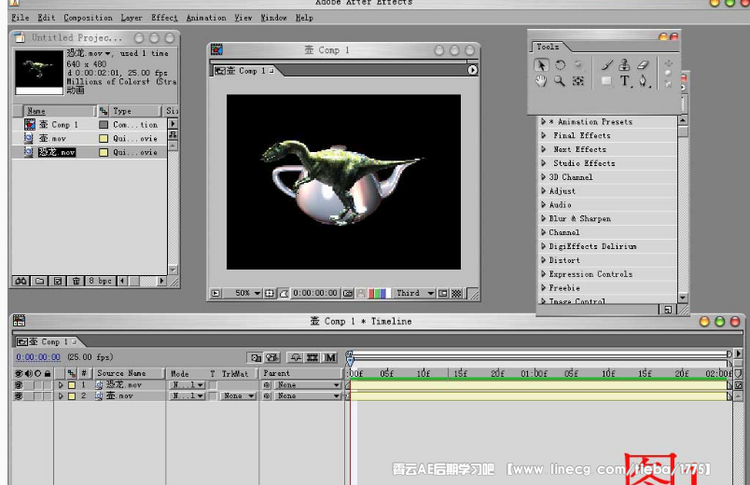
Task: Select the Pan Behind tool
Action: pos(578,81)
